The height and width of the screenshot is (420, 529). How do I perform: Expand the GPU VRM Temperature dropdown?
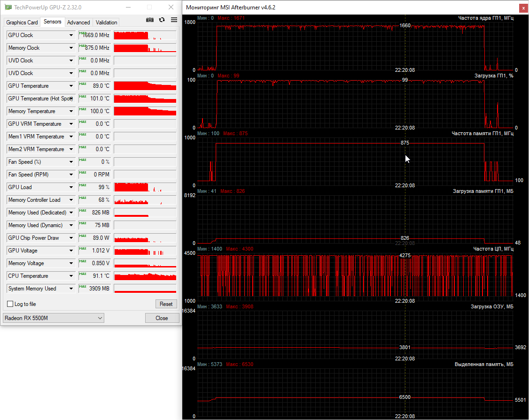pyautogui.click(x=71, y=124)
